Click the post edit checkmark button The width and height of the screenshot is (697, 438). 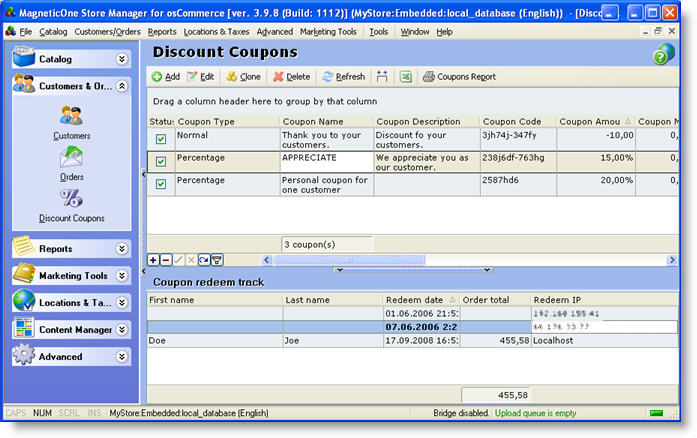178,260
